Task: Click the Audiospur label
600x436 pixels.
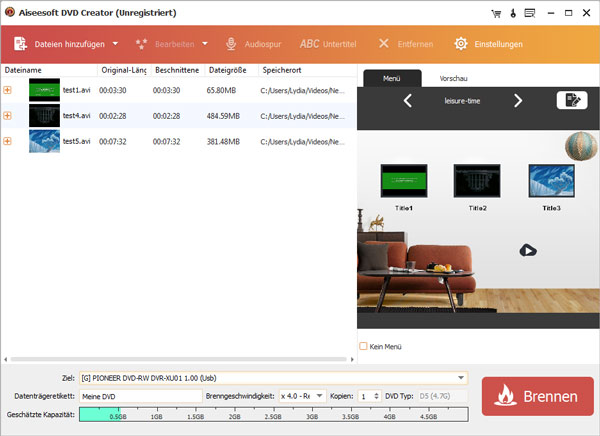Action: (x=263, y=44)
